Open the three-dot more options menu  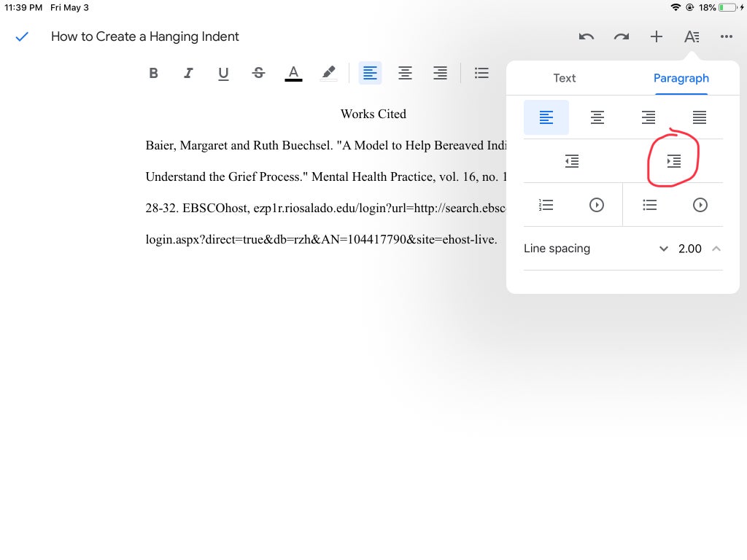tap(727, 36)
